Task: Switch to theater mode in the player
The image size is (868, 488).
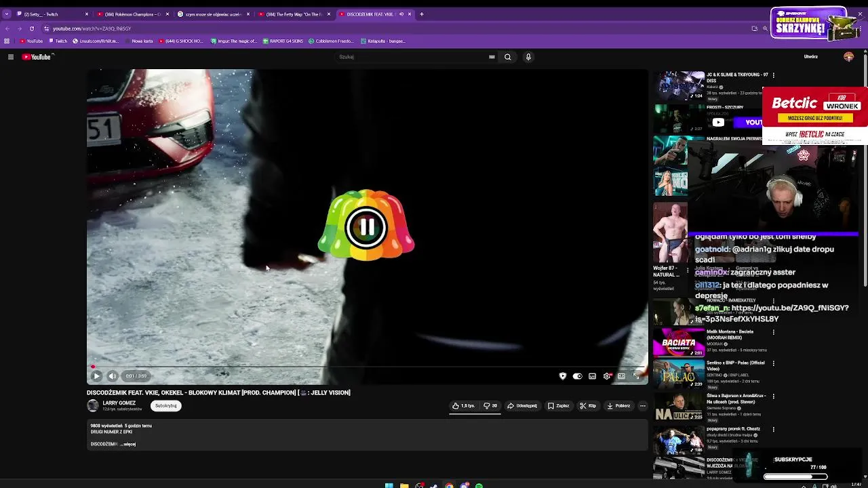Action: pos(621,376)
